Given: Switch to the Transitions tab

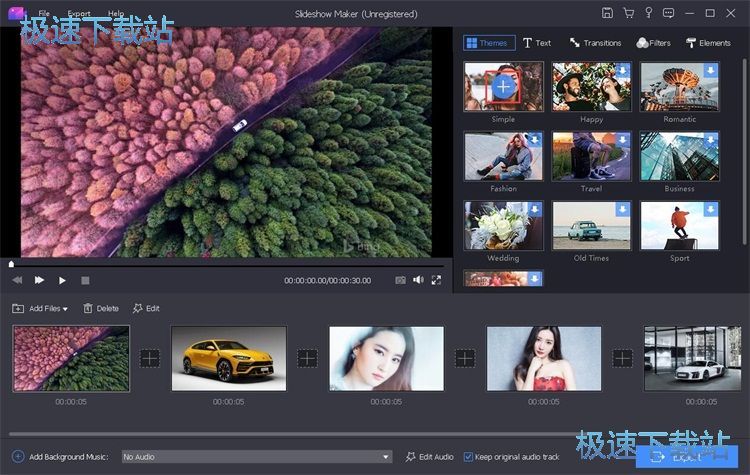Looking at the screenshot, I should pos(595,43).
